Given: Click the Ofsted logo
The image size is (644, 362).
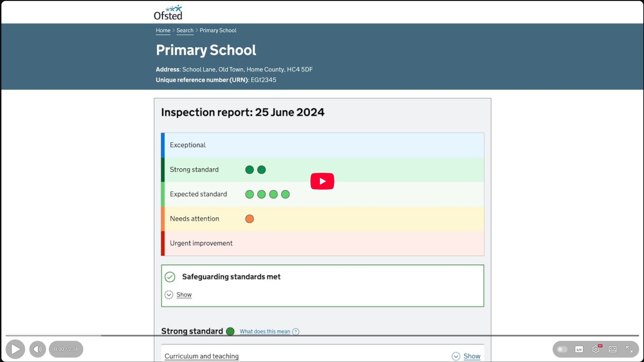Looking at the screenshot, I should click(168, 13).
